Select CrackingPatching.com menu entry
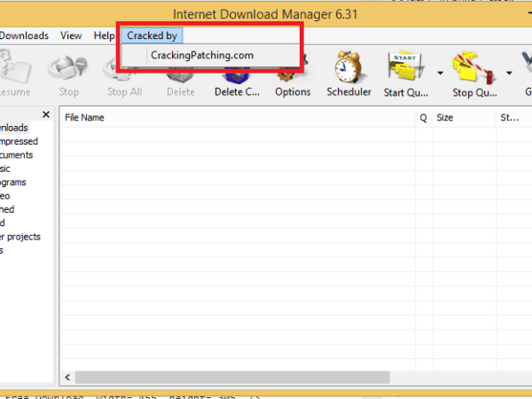Image resolution: width=532 pixels, height=399 pixels. point(202,55)
